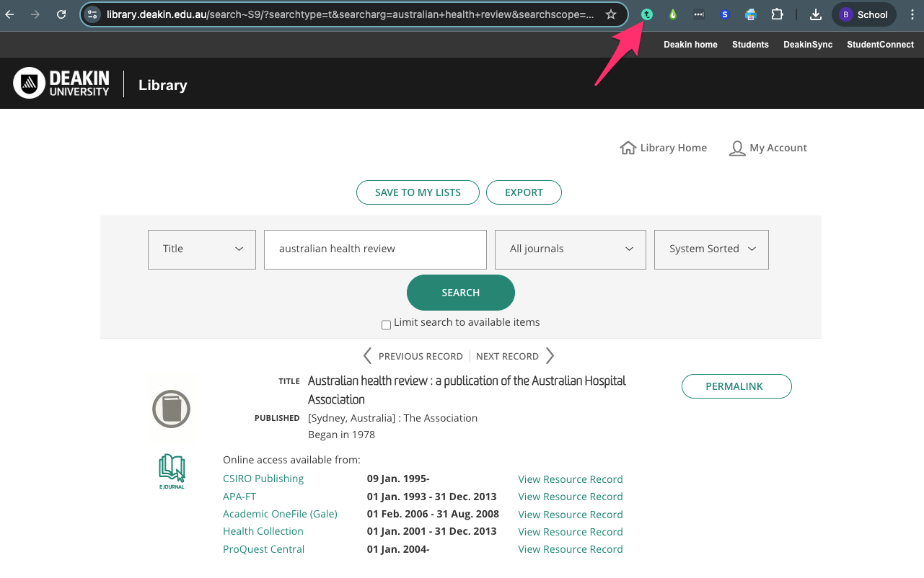Viewport: 924px width, 578px height.
Task: Open the Chrome three-dot menu
Action: coord(912,14)
